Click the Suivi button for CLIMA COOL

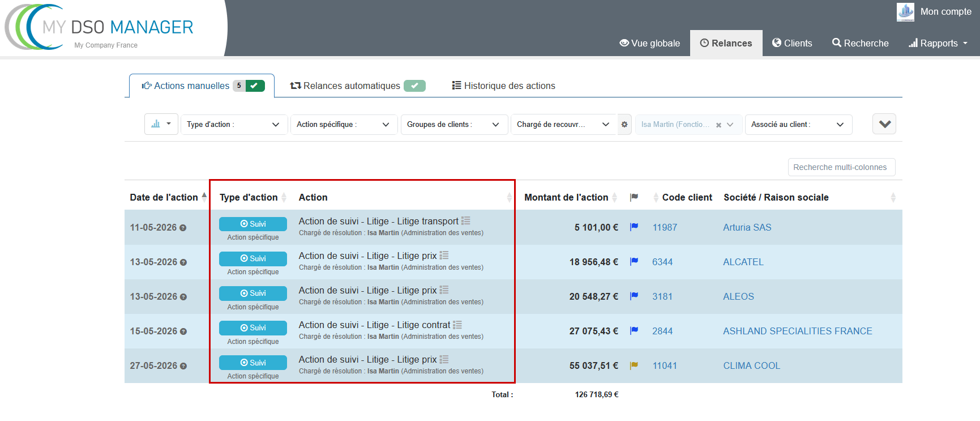click(x=253, y=363)
